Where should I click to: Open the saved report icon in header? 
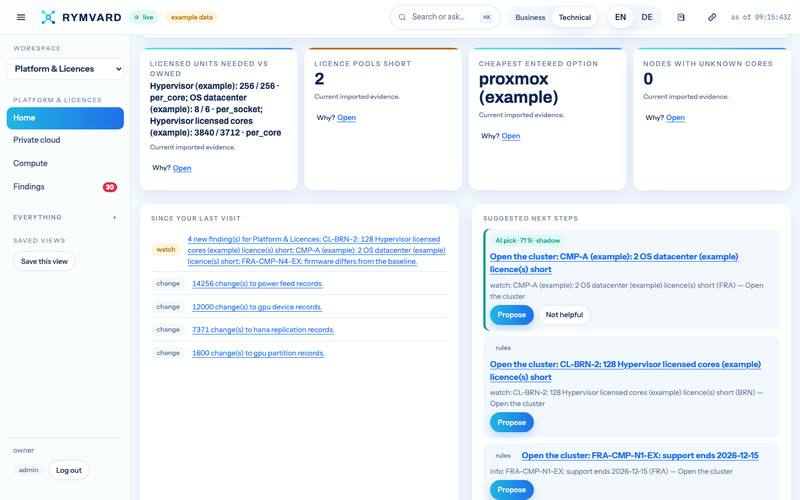(681, 17)
